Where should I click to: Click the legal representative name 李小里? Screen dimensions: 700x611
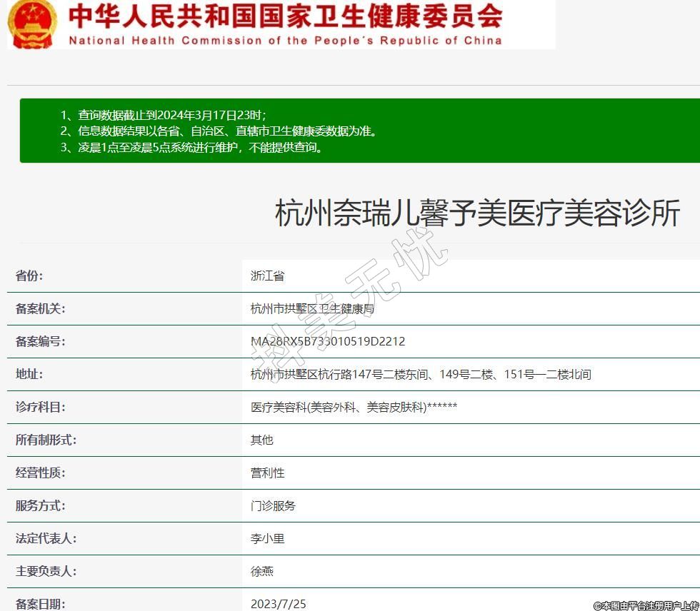(267, 538)
